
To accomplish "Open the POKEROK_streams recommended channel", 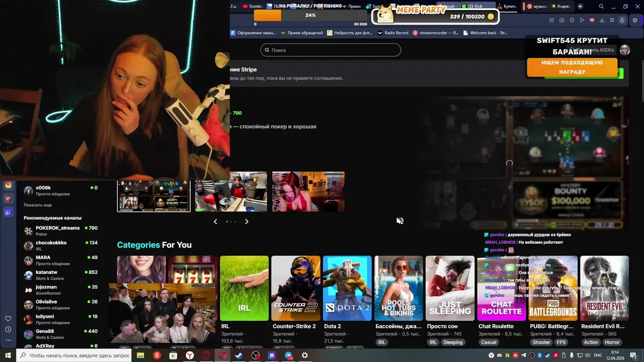I will click(60, 231).
